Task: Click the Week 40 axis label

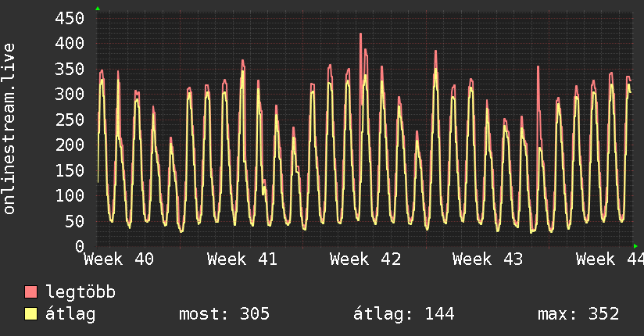Action: coord(119,259)
